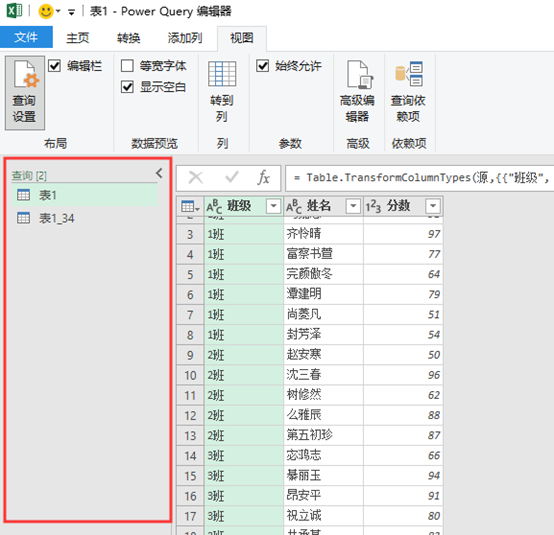Open the quick access toolbar customize arrow
Screen dimensions: 554x535
[71, 12]
